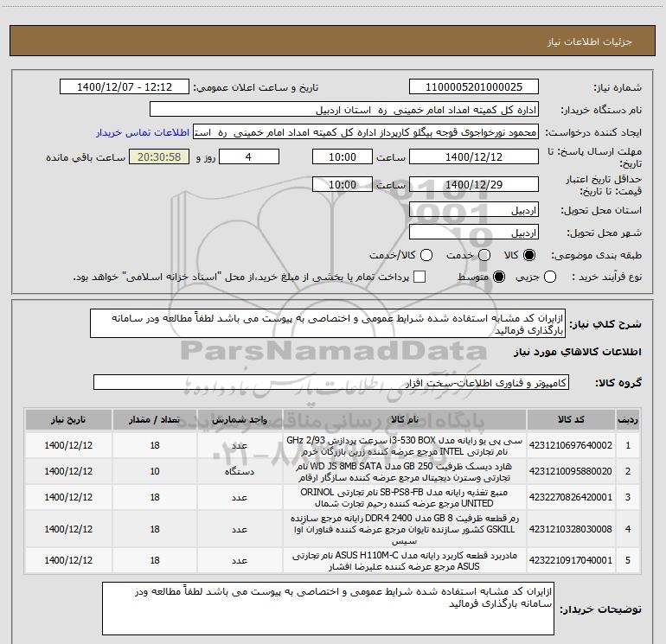The height and width of the screenshot is (644, 666).
Task: Click the ASUS H110M-C motherboard item name
Action: click(x=405, y=561)
